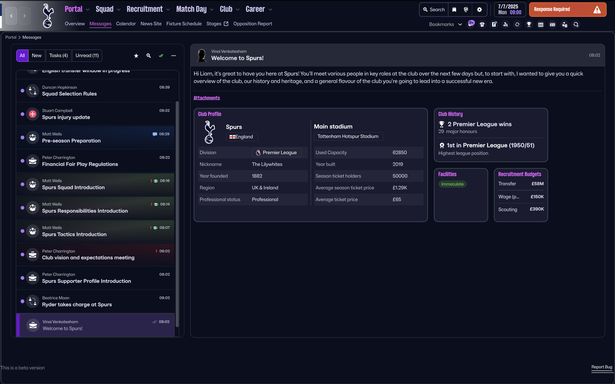Viewport: 615px width, 384px height.
Task: Open the shirt bookmark icon
Action: click(482, 24)
